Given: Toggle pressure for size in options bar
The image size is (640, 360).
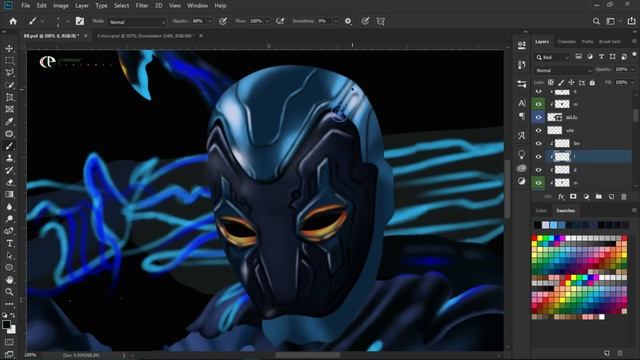Looking at the screenshot, I should [x=365, y=21].
